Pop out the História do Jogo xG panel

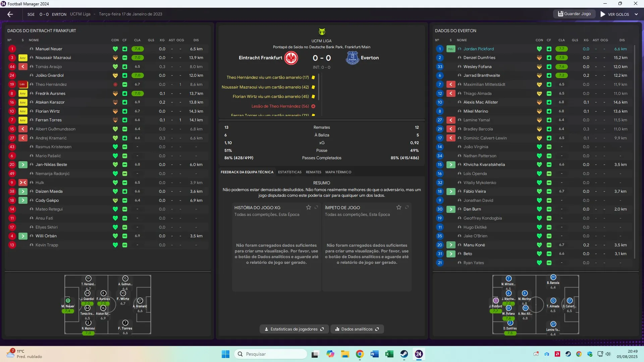coord(316,207)
